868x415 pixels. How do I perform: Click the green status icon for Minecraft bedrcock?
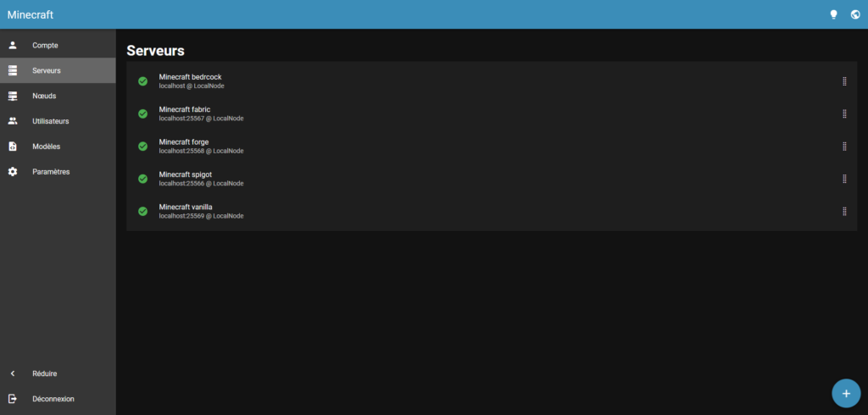pos(142,81)
